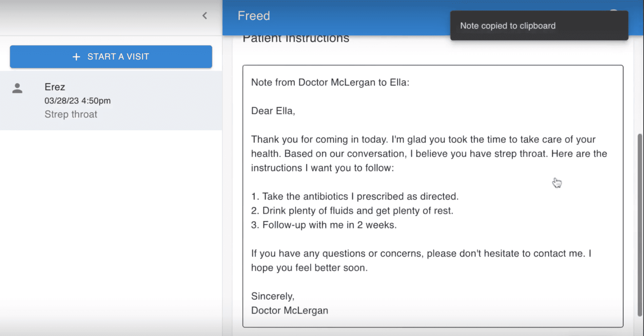Screen dimensions: 644x336
Task: Click the questions or concerns paragraph
Action: click(421, 254)
